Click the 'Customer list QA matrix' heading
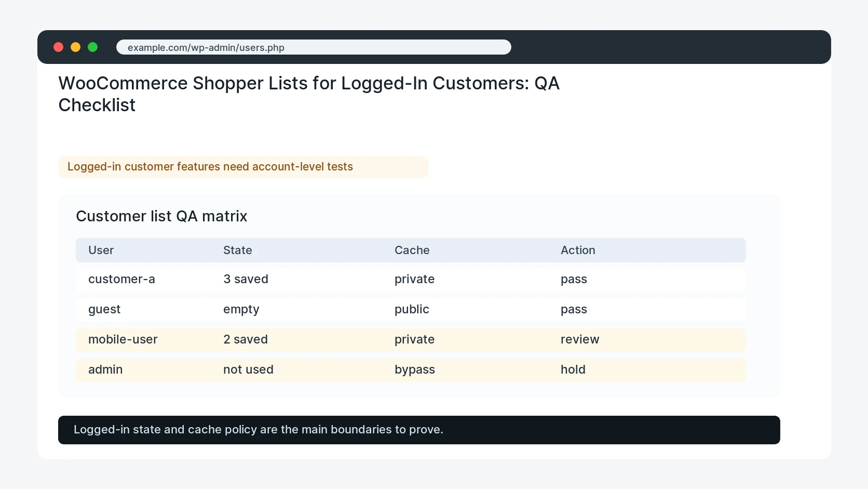The image size is (868, 489). click(161, 216)
